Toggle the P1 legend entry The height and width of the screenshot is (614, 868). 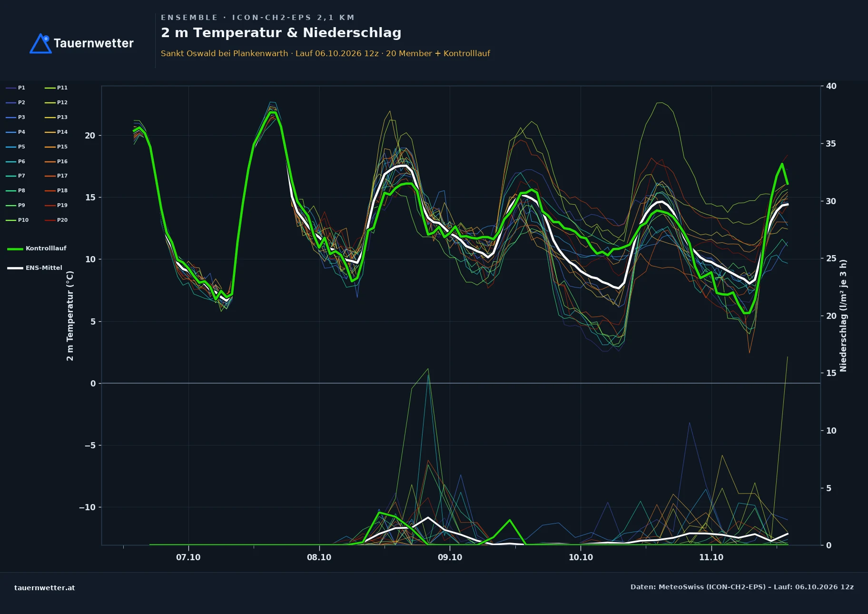(16, 88)
